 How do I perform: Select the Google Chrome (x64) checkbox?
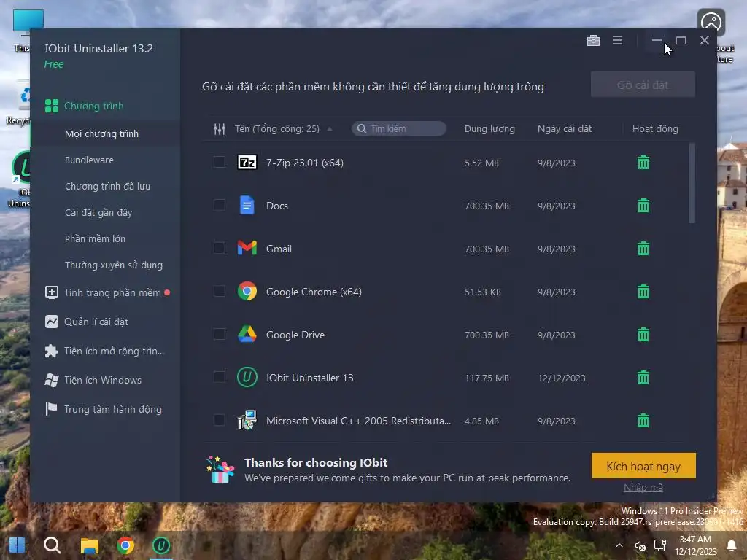coord(219,291)
